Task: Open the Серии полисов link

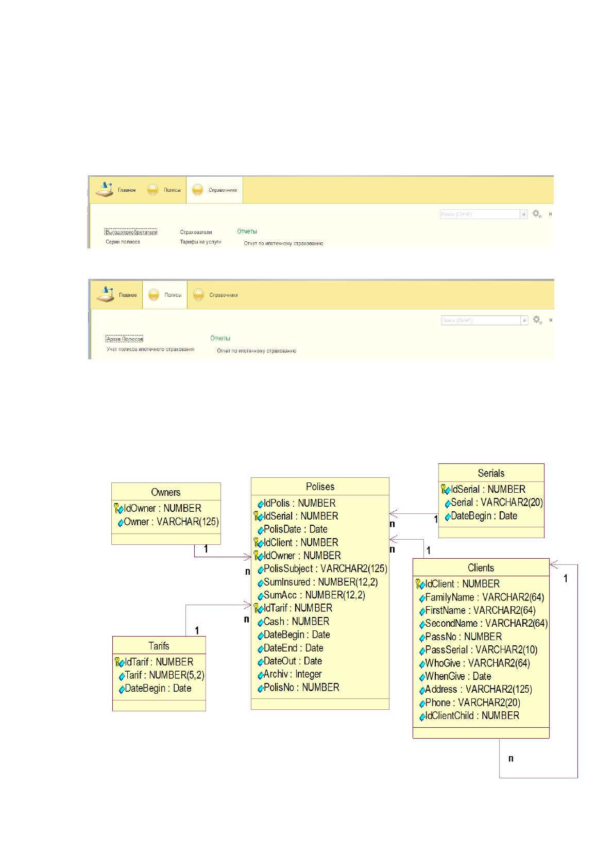Action: pos(123,242)
